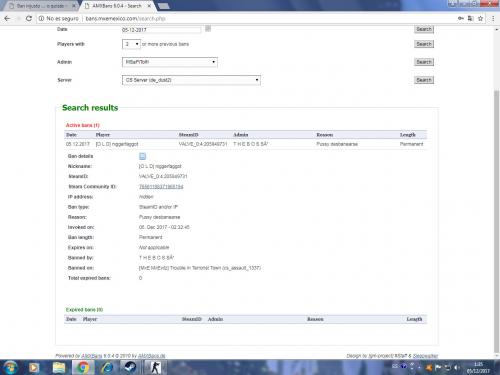Expand the previous bans count dropdown
Screen dimensions: 500x375
click(x=131, y=44)
